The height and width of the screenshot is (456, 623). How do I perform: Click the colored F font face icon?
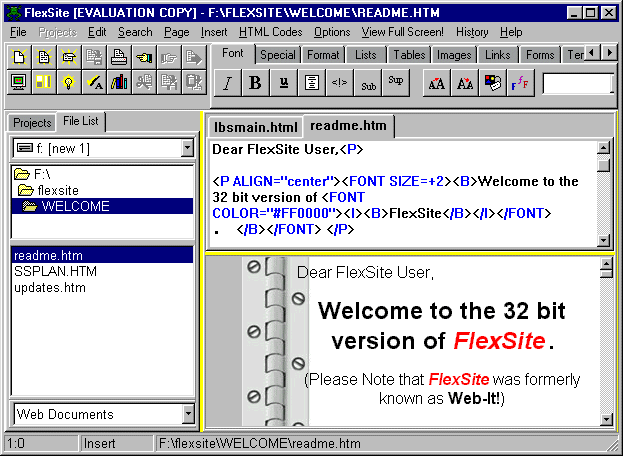click(520, 83)
